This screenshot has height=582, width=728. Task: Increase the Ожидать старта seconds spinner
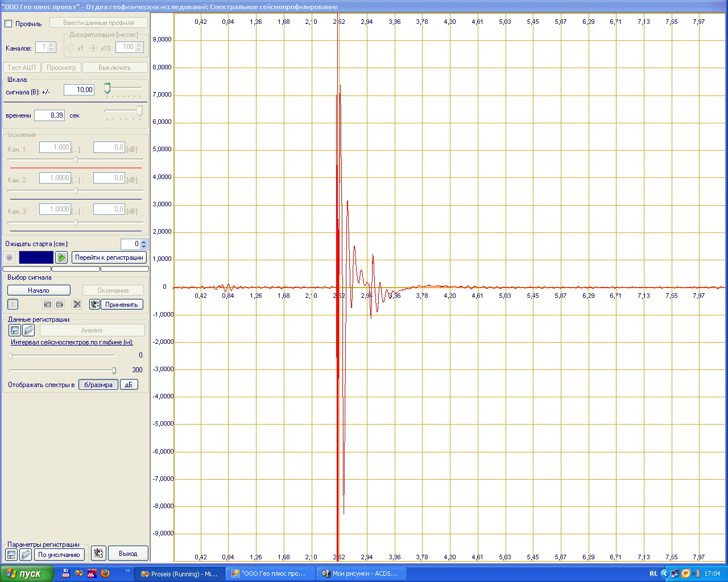pyautogui.click(x=144, y=242)
